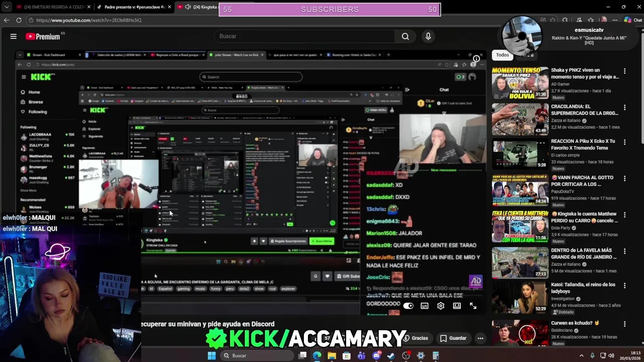This screenshot has height=362, width=644.
Task: Open File Explorer from the taskbar
Action: coord(332,355)
